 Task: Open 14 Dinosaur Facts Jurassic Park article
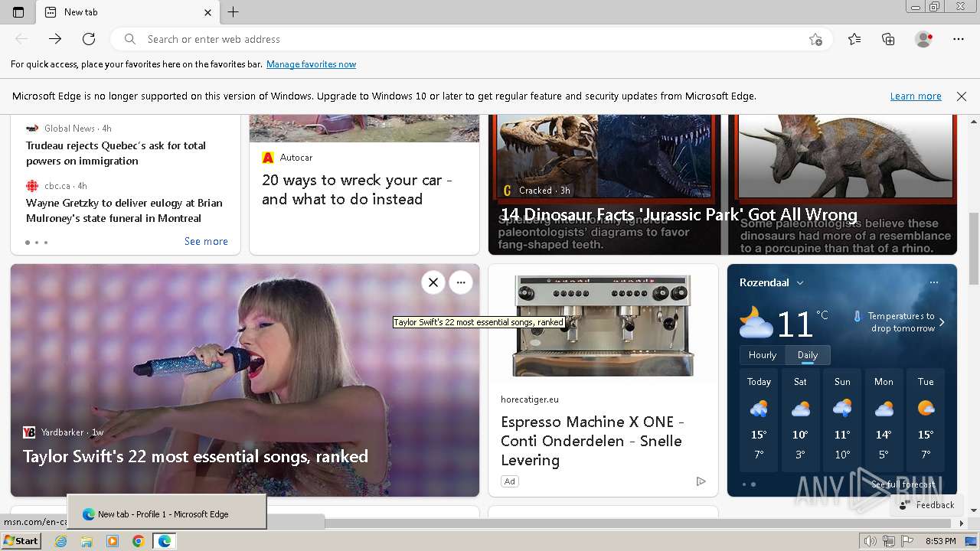click(x=679, y=215)
